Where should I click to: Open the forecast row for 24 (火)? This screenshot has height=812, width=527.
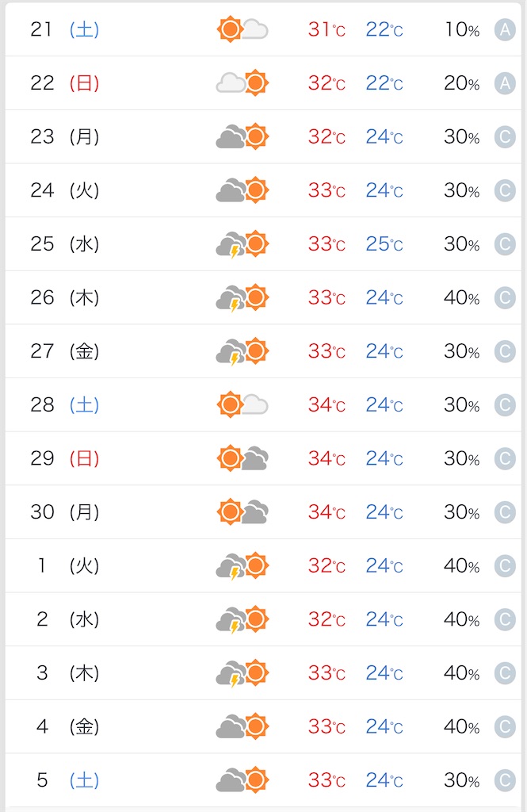pos(263,190)
